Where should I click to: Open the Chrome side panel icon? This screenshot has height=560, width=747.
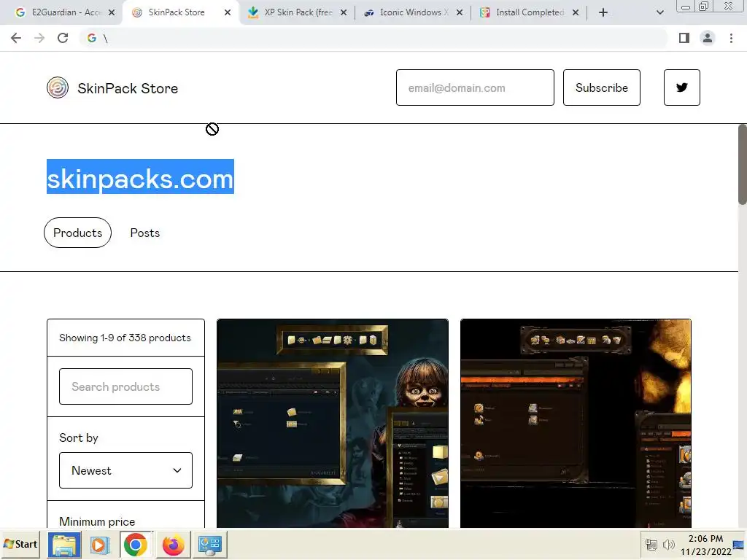click(x=684, y=38)
